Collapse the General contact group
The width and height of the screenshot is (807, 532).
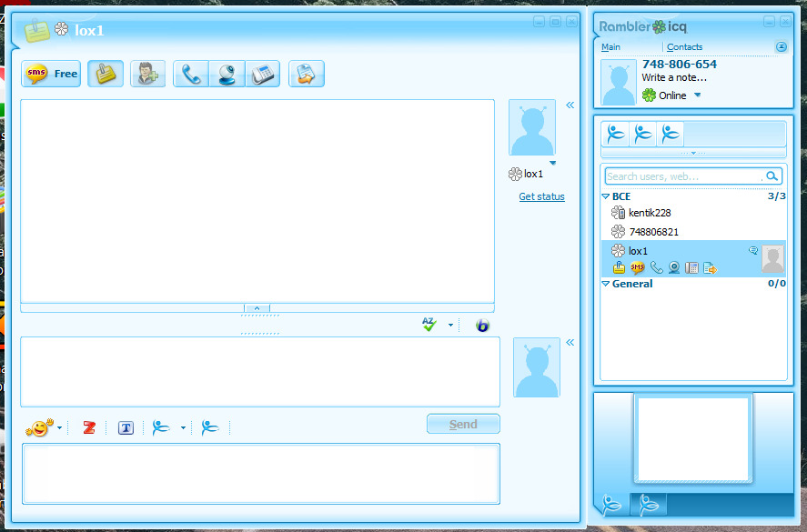(606, 284)
